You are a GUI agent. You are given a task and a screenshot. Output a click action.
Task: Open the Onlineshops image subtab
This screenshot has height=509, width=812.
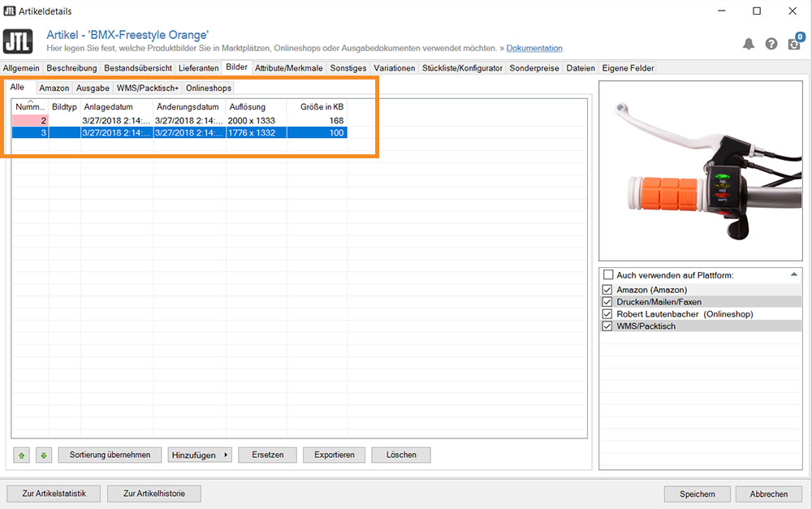click(x=208, y=88)
